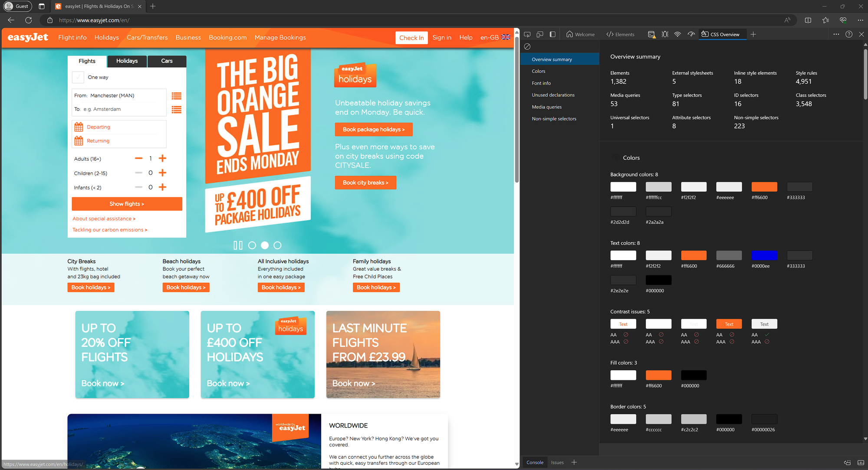Viewport: 868px width, 470px height.
Task: Click the #0000ee text color swatch
Action: pos(764,255)
